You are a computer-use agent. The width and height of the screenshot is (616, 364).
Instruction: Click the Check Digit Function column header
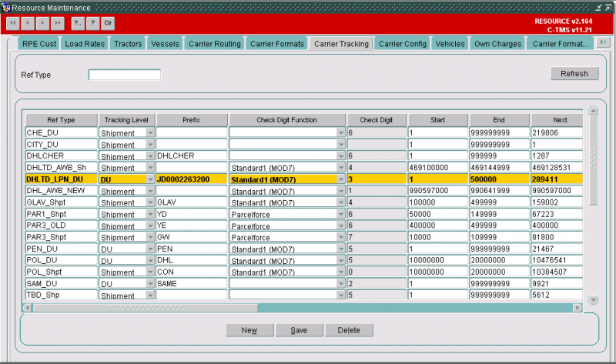[x=286, y=120]
